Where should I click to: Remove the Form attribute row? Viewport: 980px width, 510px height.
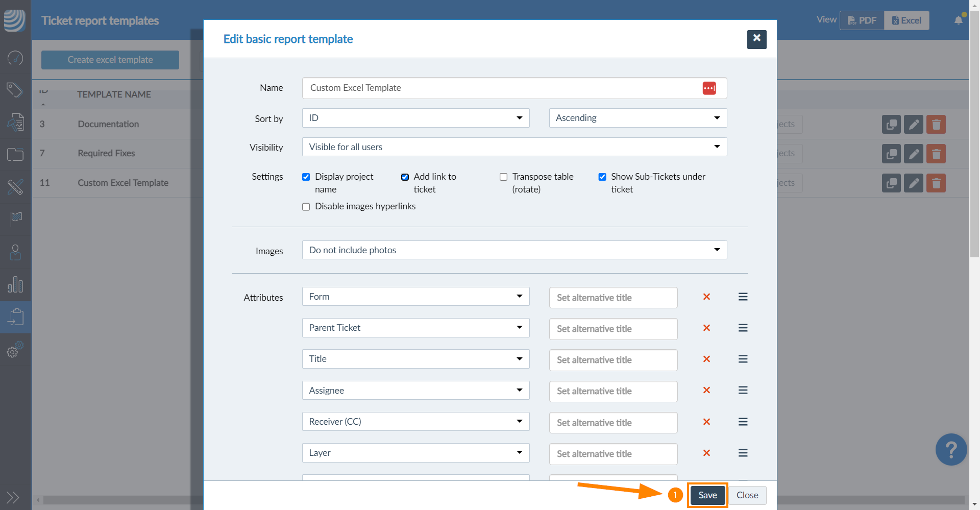coord(706,297)
